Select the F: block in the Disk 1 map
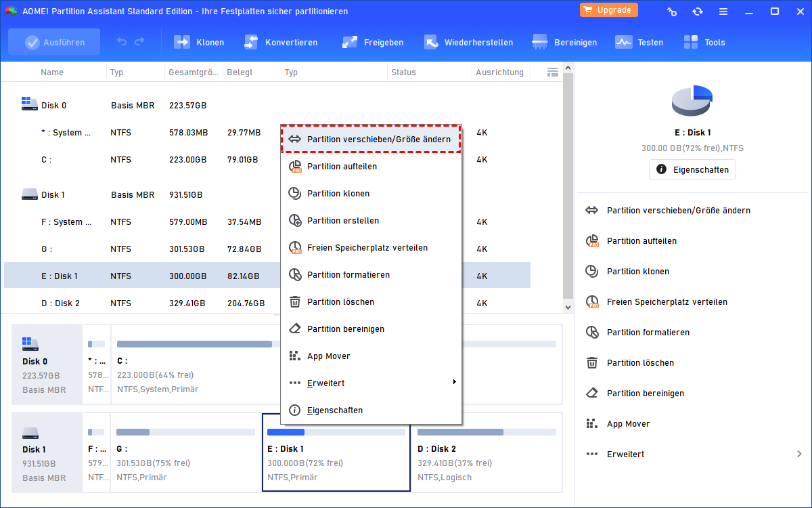Image resolution: width=812 pixels, height=508 pixels. point(97,452)
